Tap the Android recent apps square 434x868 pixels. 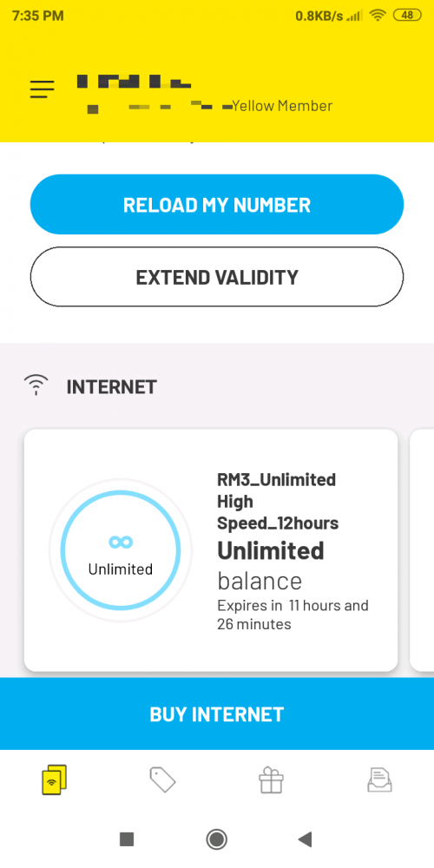pyautogui.click(x=127, y=839)
